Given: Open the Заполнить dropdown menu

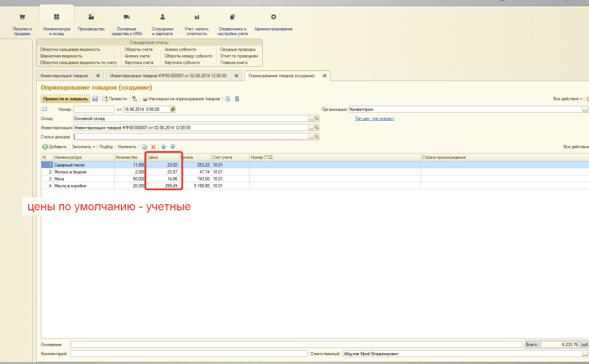Looking at the screenshot, I should 83,147.
